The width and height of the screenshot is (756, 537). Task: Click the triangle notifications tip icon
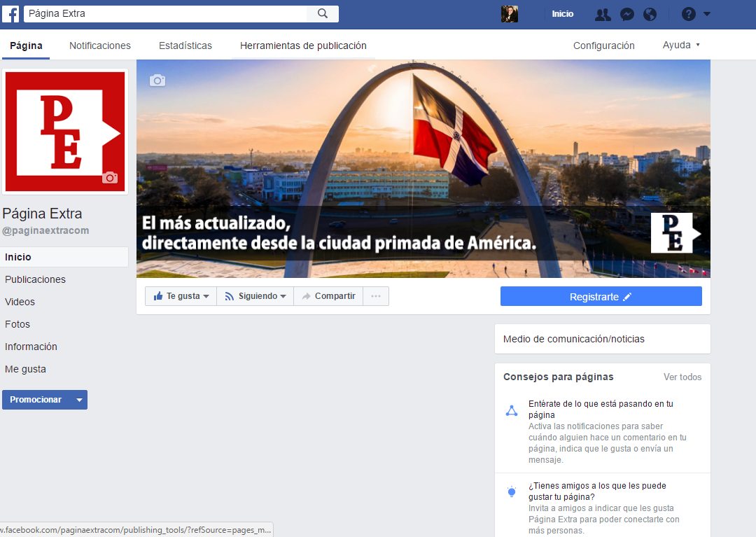pos(512,411)
